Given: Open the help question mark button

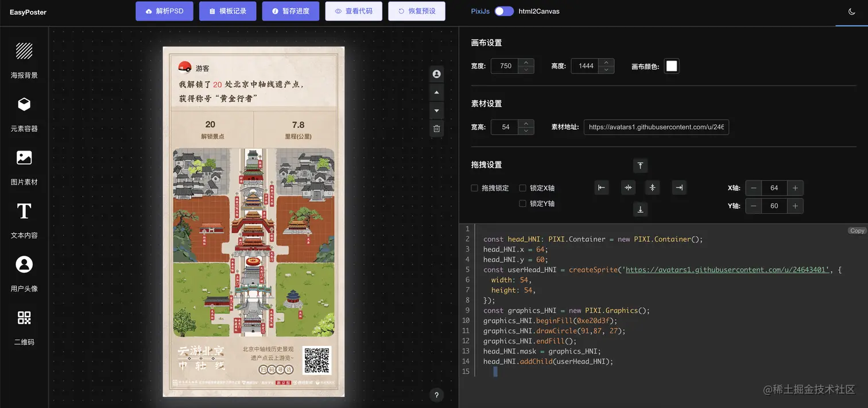Looking at the screenshot, I should pos(436,395).
